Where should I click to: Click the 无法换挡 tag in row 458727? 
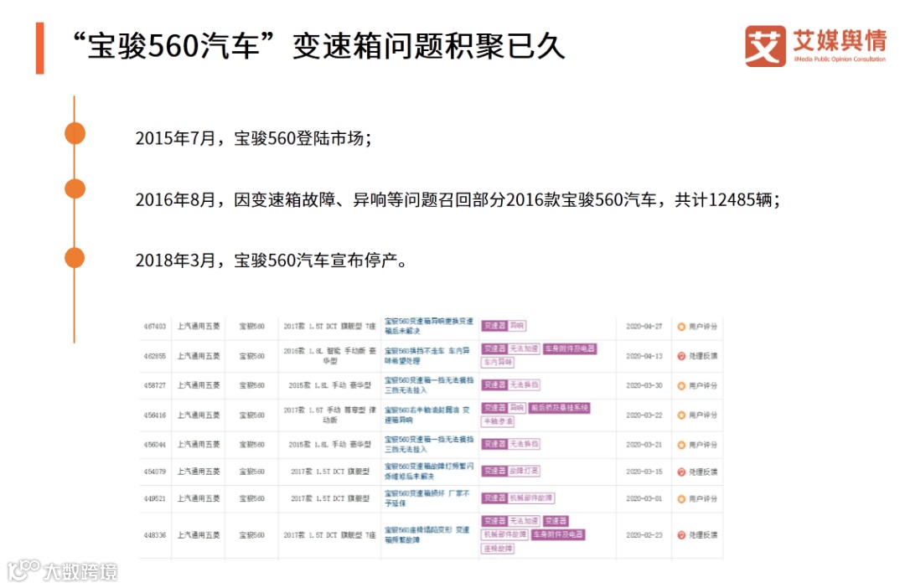(524, 385)
